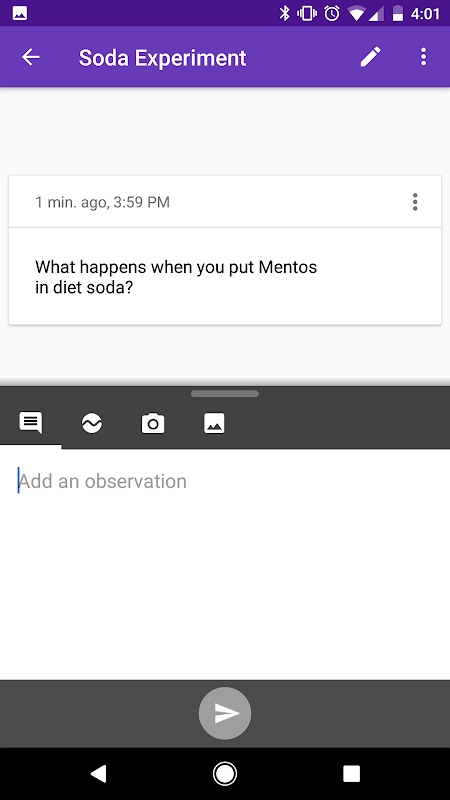
Task: Tap the Android back navigation button
Action: pyautogui.click(x=98, y=774)
